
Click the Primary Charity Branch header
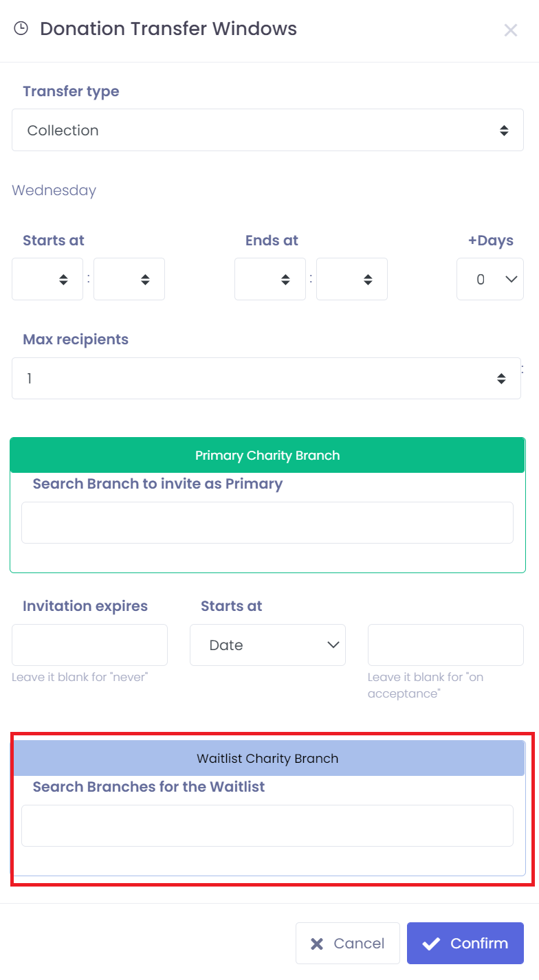(267, 456)
